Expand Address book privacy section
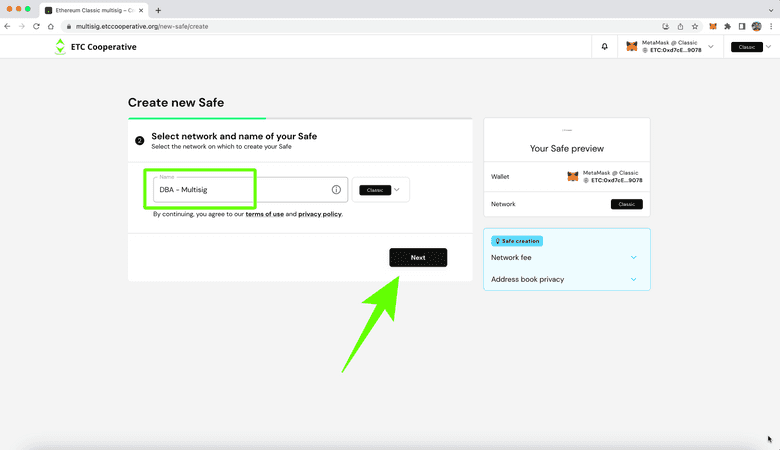 566,279
